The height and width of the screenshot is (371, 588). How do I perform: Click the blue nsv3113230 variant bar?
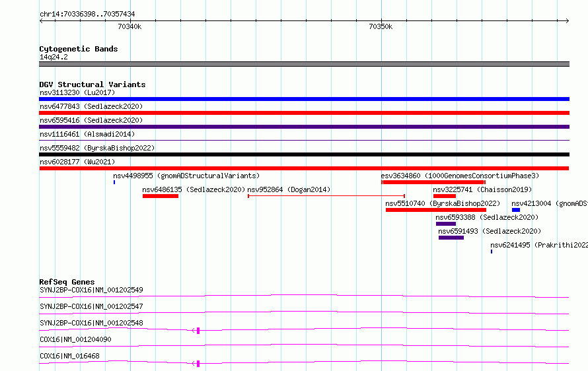pyautogui.click(x=304, y=99)
